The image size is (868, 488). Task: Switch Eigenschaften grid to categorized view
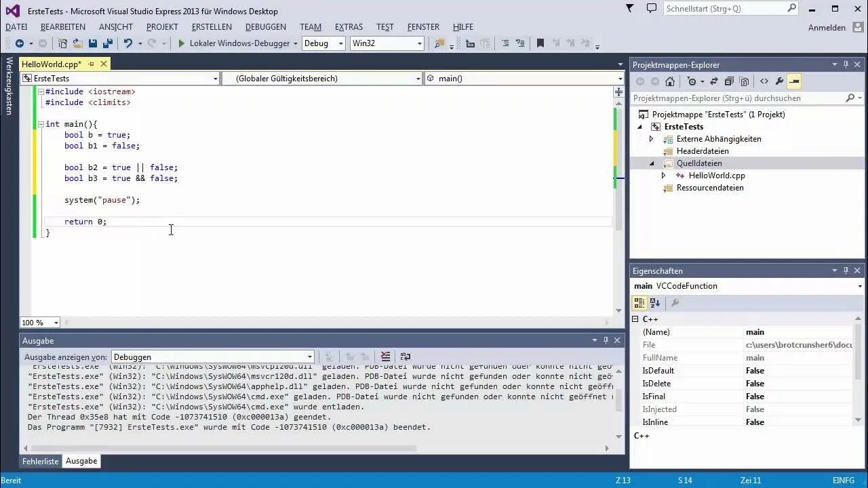(639, 303)
